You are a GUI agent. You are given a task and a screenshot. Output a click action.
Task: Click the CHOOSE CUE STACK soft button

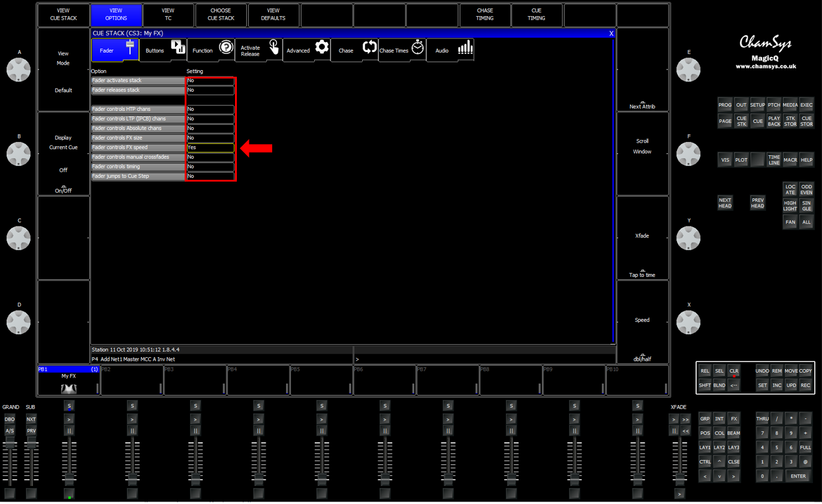coord(221,14)
